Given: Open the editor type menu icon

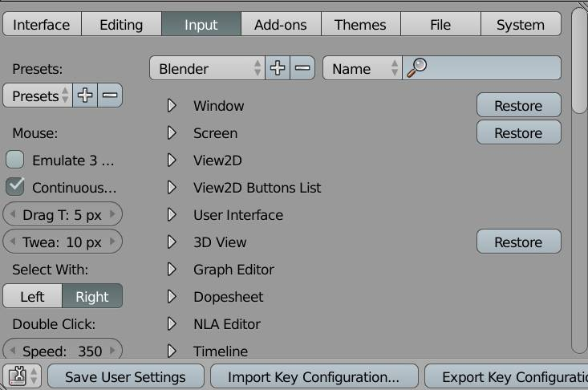Looking at the screenshot, I should (22, 376).
